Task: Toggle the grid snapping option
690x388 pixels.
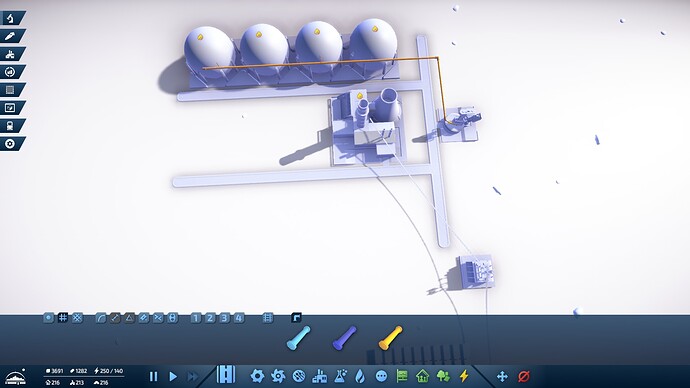Action: click(x=62, y=318)
